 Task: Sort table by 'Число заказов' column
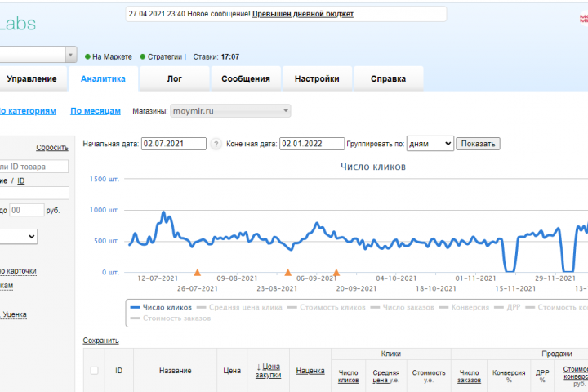point(469,376)
